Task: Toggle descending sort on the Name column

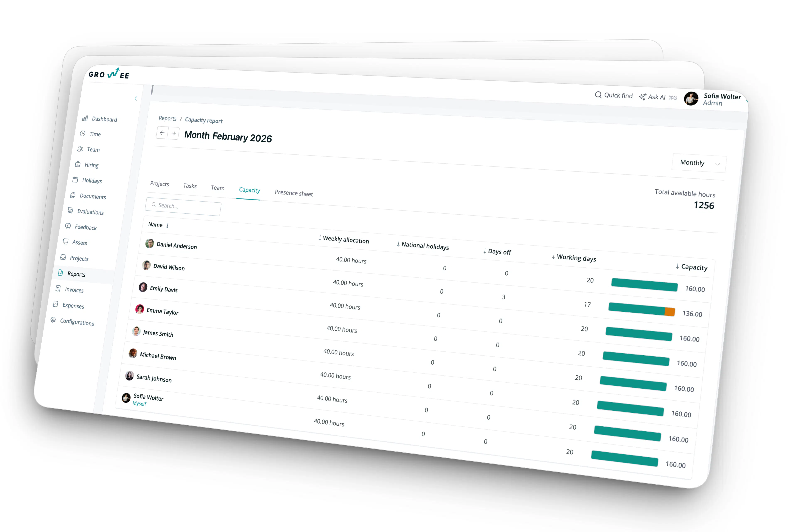Action: [167, 225]
